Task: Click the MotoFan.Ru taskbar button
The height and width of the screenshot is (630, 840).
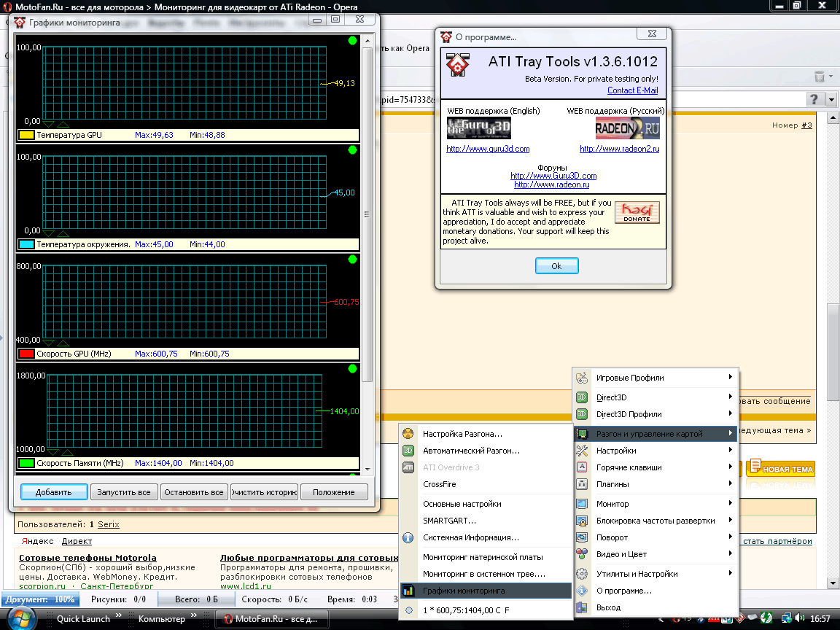Action: click(271, 619)
